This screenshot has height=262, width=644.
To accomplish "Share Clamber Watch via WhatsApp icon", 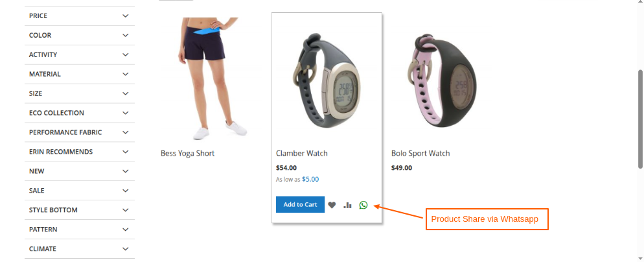I will pyautogui.click(x=363, y=205).
